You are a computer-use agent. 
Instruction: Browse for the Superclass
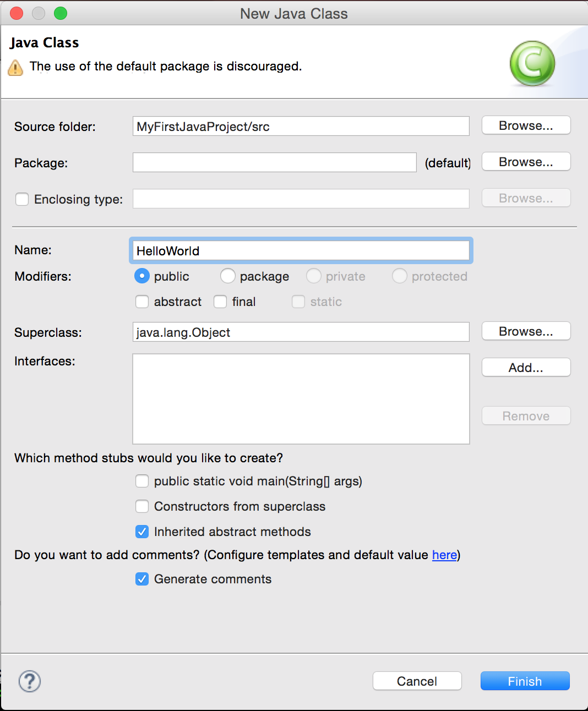point(526,331)
